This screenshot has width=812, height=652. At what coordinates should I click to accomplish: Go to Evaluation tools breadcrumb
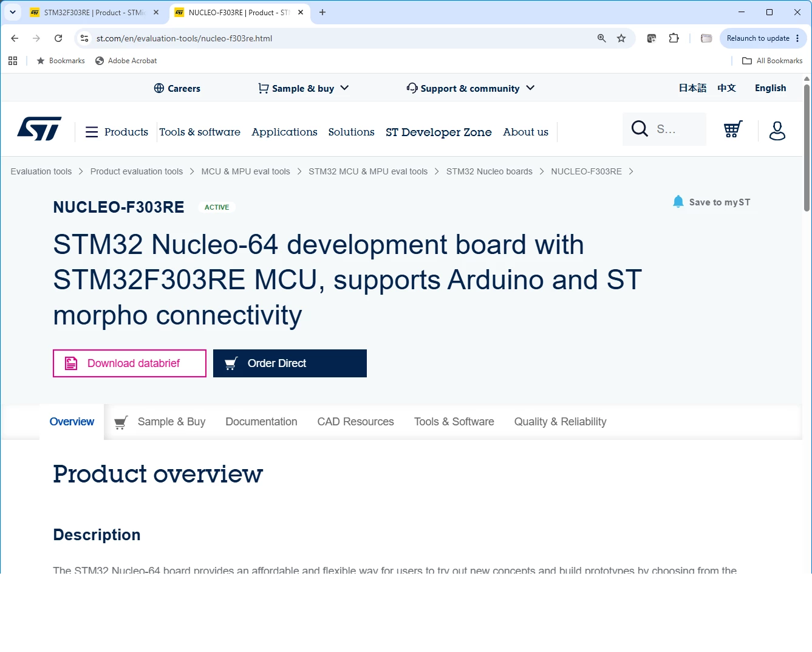pos(41,171)
